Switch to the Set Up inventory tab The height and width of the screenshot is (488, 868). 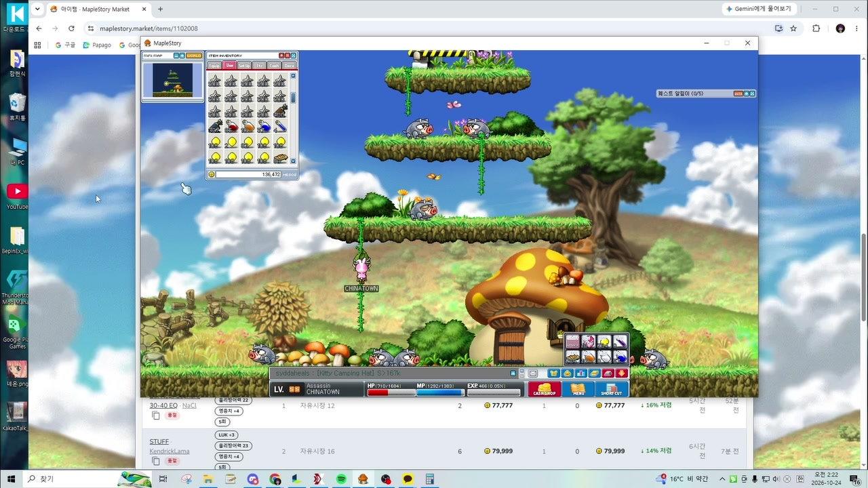[x=245, y=66]
